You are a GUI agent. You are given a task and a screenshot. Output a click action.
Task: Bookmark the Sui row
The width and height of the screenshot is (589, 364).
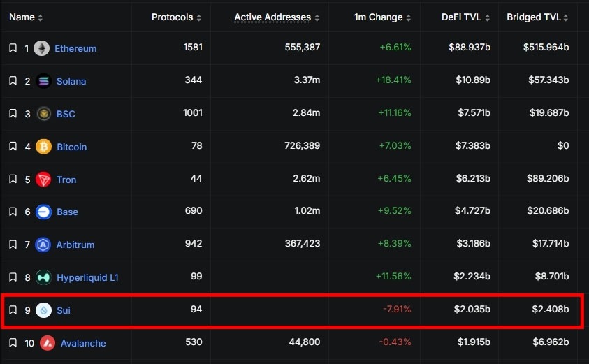(x=13, y=310)
